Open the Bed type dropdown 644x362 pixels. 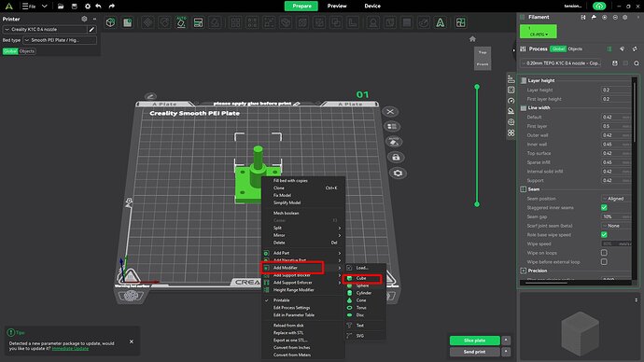(60, 40)
